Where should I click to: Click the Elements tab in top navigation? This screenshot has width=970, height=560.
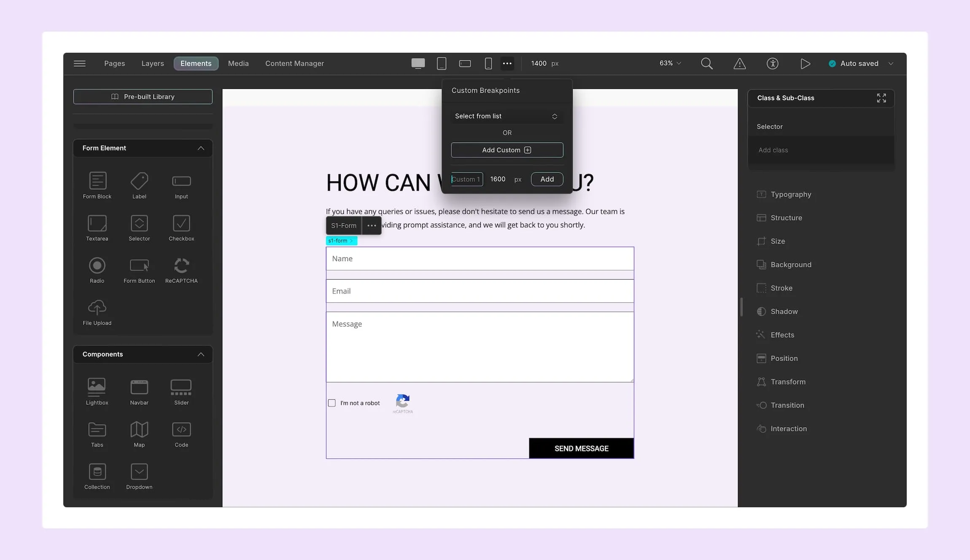[196, 63]
